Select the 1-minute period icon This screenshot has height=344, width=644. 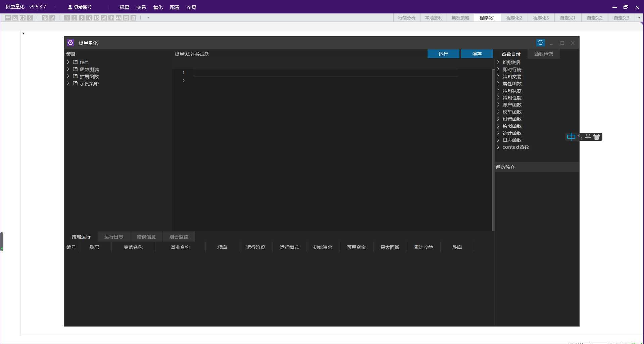click(67, 18)
